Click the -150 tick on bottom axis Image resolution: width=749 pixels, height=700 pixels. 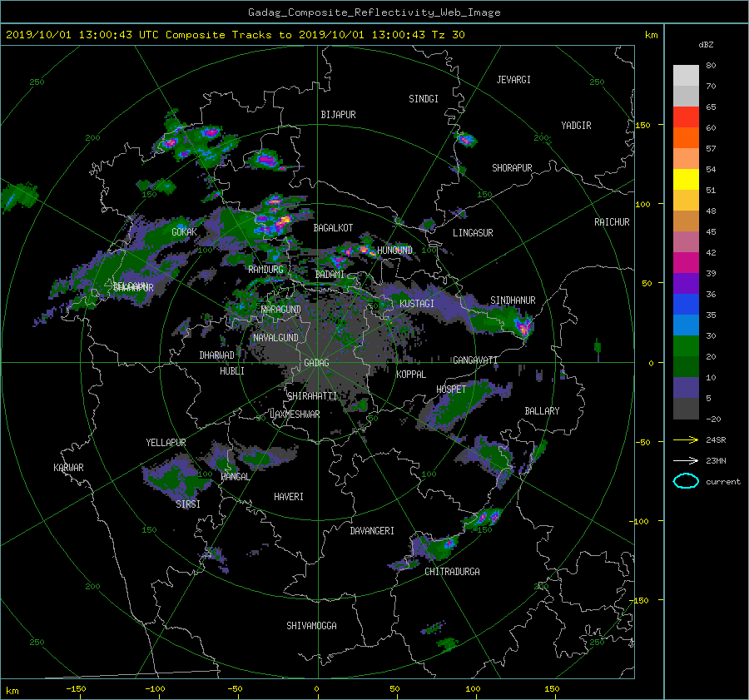(76, 689)
